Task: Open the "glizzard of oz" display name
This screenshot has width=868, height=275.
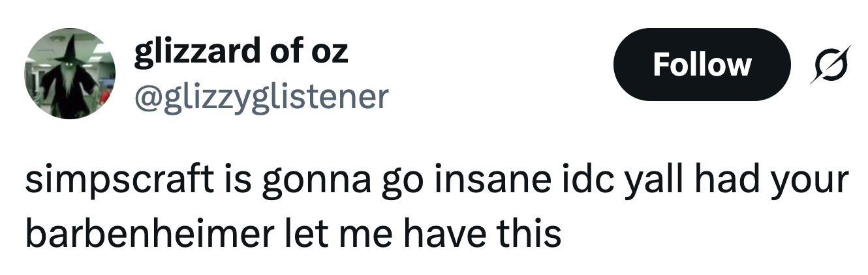Action: (241, 52)
